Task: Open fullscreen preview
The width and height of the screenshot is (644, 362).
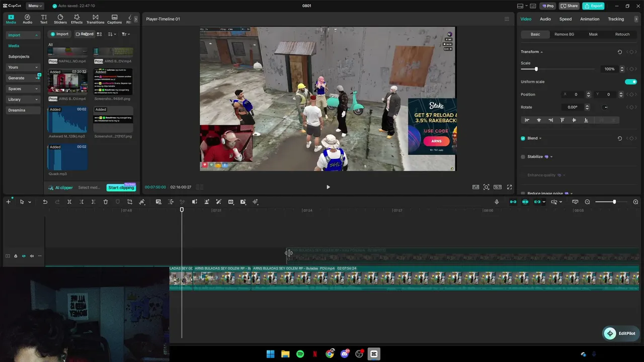Action: (x=510, y=187)
